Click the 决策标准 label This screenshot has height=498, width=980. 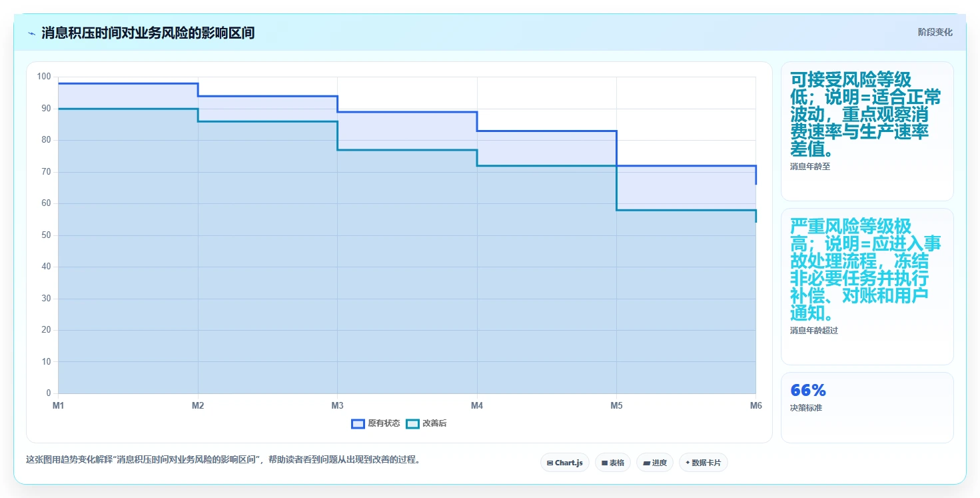click(x=805, y=408)
